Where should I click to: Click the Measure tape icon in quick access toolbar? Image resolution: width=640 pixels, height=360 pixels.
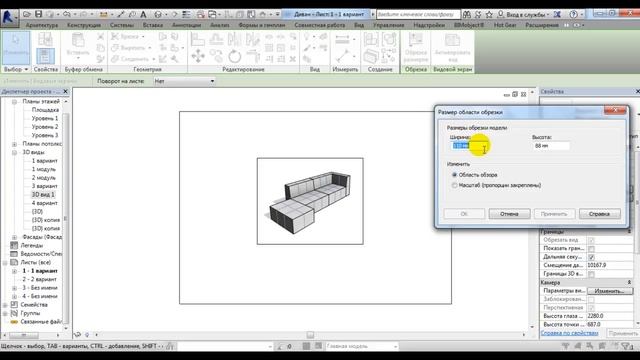[x=104, y=14]
